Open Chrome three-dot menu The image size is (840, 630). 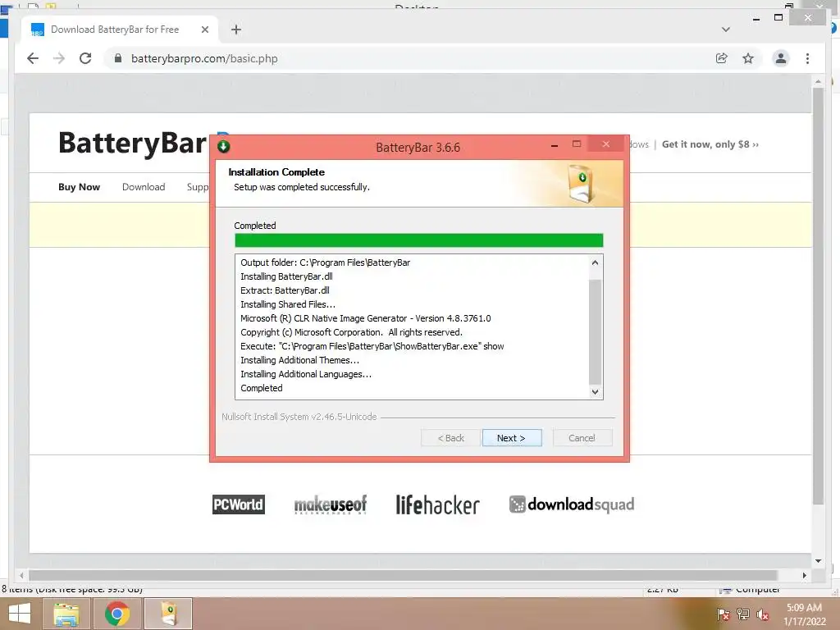807,58
